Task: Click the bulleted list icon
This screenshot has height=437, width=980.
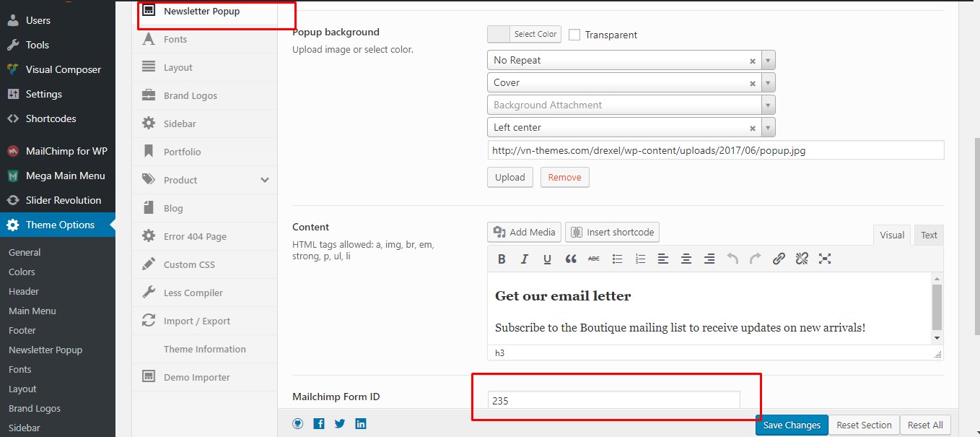Action: 617,259
